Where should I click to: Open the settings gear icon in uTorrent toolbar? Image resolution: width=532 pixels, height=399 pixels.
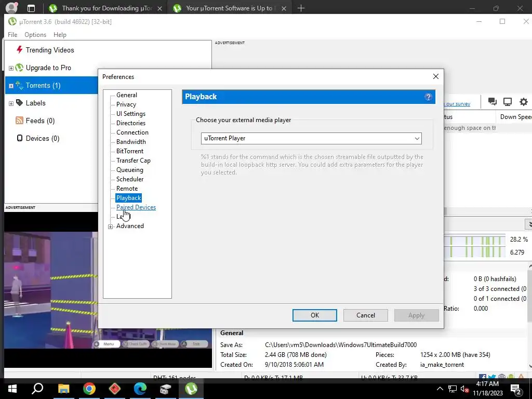click(524, 101)
